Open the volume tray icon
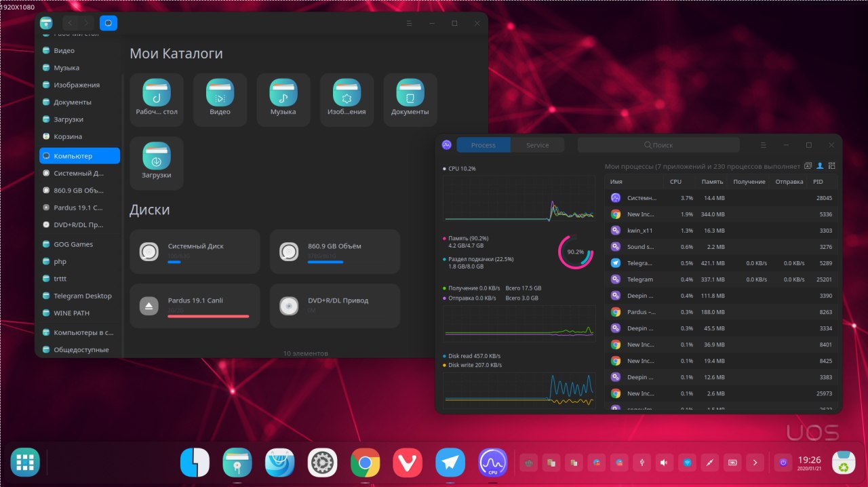868x487 pixels. pos(665,463)
